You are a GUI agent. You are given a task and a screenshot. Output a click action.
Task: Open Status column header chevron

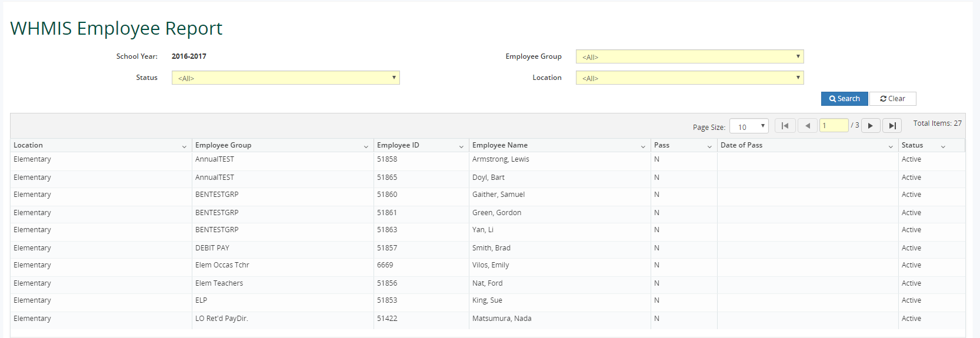943,146
